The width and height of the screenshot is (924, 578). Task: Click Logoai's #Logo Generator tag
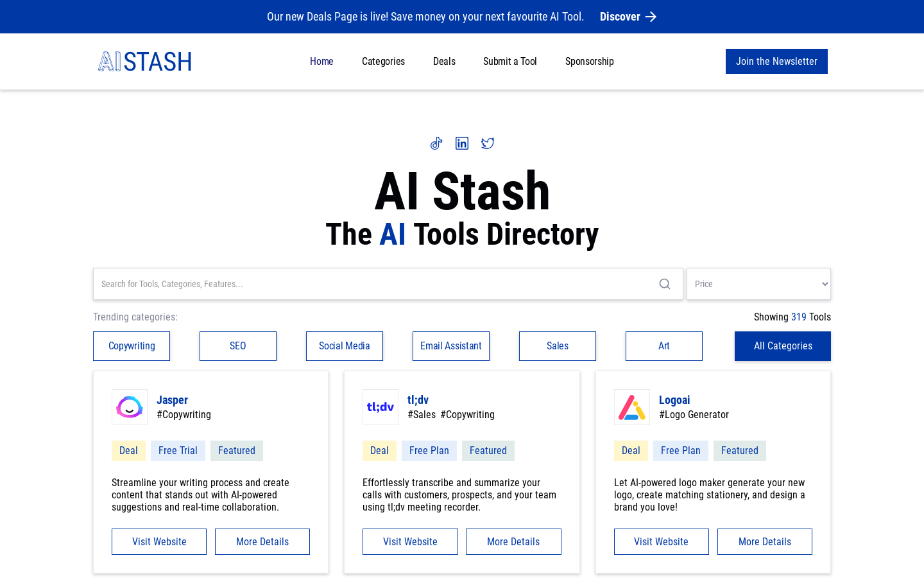(694, 415)
